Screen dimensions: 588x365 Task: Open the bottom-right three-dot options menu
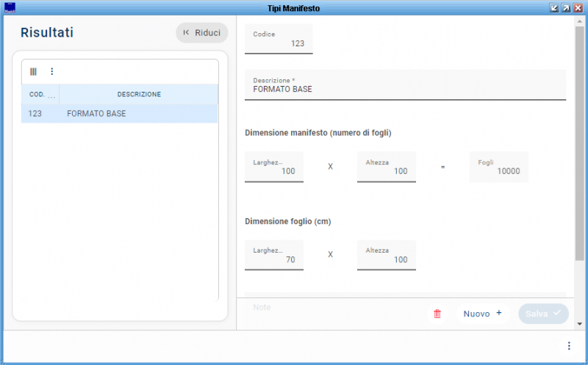568,346
